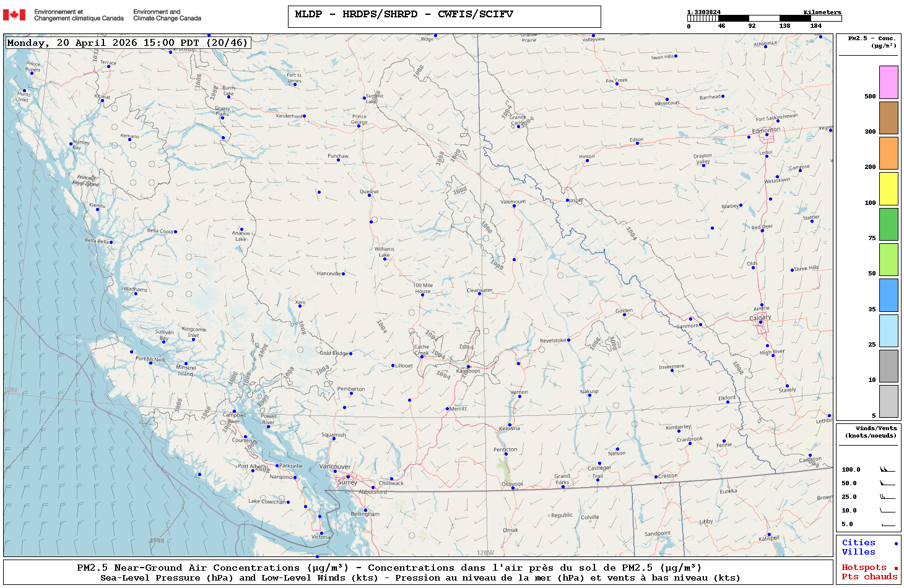Click the Canada flag icon in header

coord(14,15)
